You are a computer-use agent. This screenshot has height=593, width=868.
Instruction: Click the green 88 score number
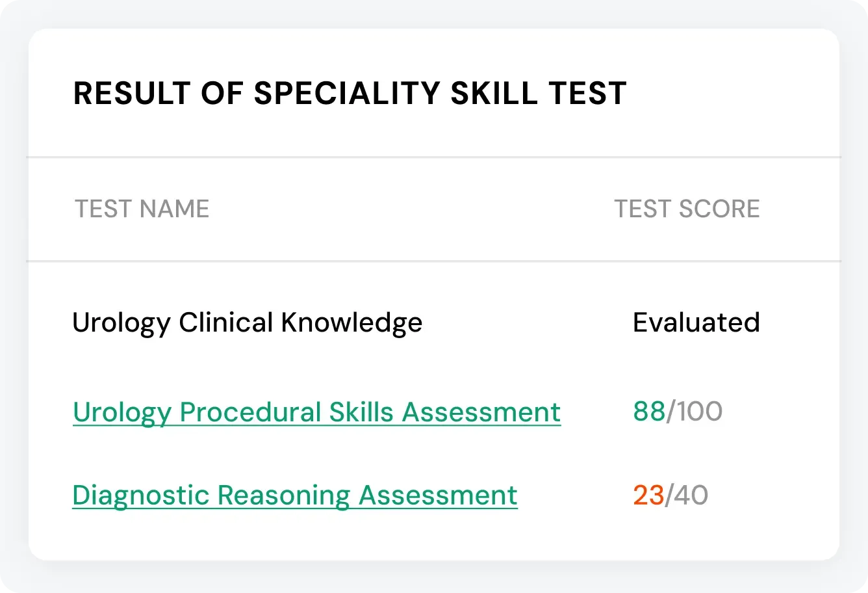pos(649,412)
